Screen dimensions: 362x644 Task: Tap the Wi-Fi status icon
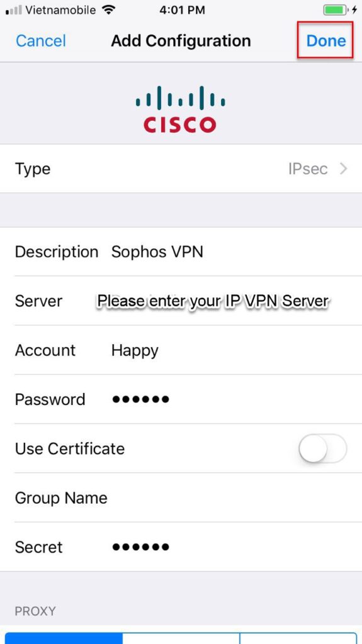[x=108, y=10]
